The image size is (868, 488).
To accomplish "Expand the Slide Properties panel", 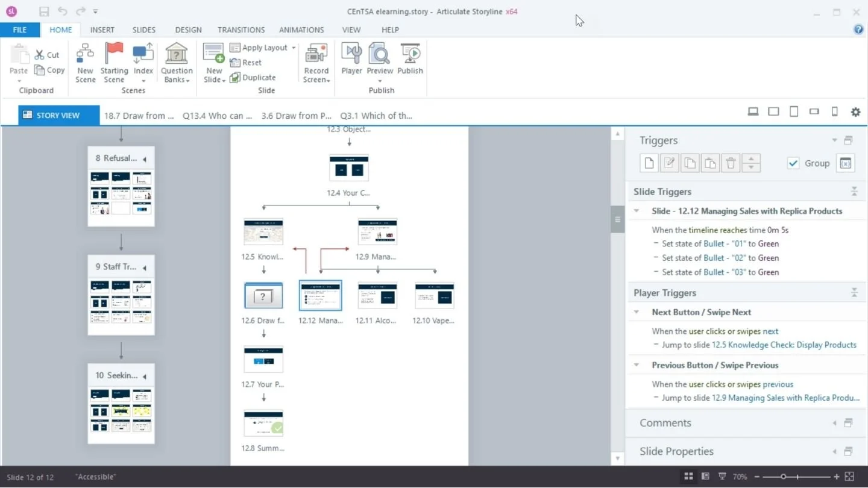I will click(834, 451).
